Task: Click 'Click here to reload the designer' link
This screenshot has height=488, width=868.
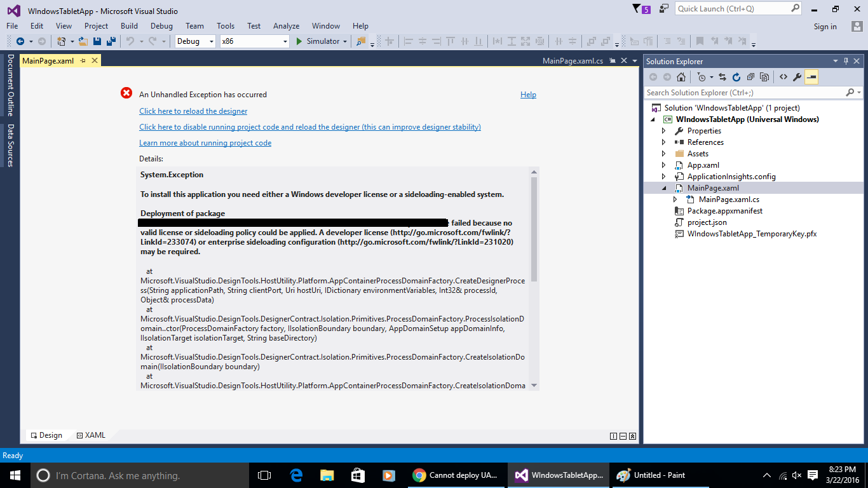Action: pos(193,111)
